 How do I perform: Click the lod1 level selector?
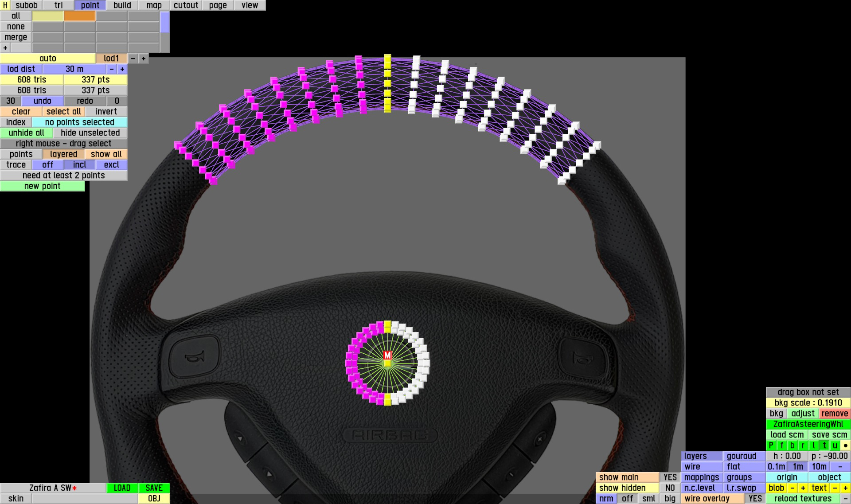coord(111,59)
